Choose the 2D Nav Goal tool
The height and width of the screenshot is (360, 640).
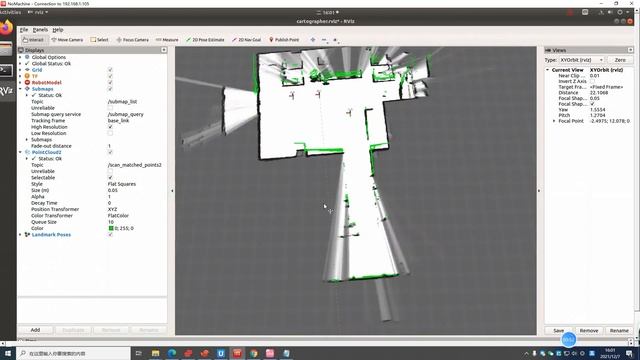point(246,40)
